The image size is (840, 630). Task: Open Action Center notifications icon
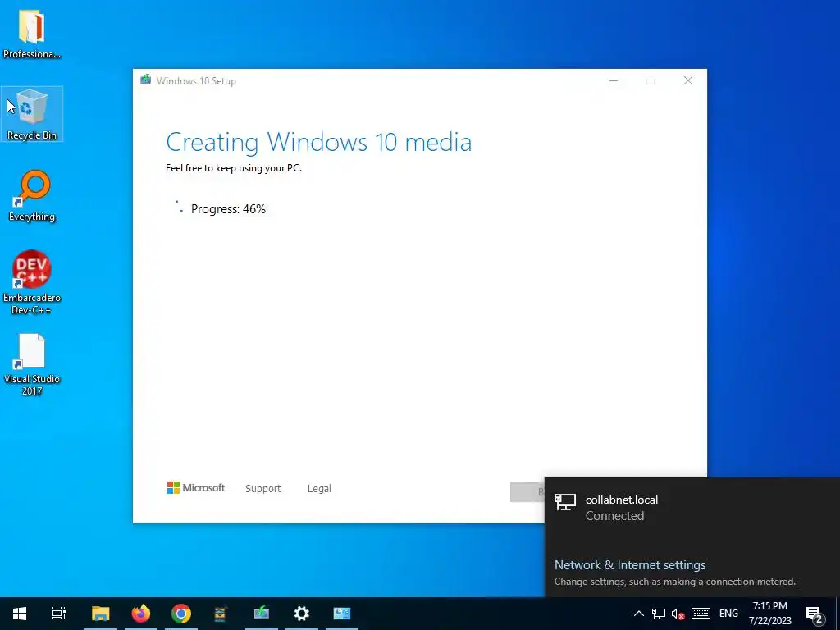pos(815,614)
